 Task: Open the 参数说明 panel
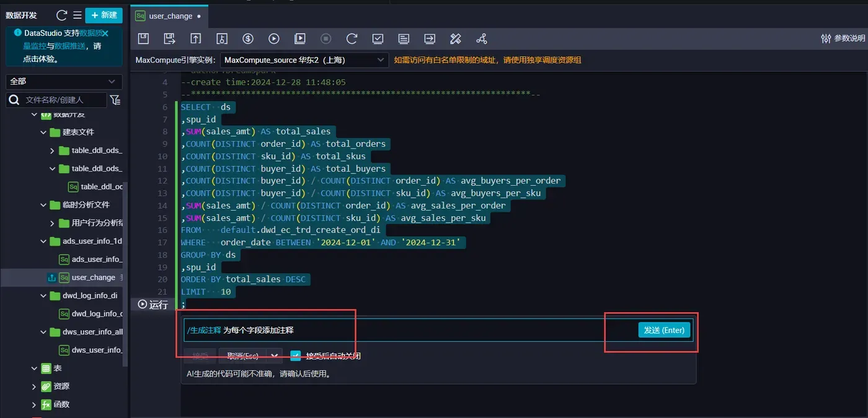coord(843,38)
